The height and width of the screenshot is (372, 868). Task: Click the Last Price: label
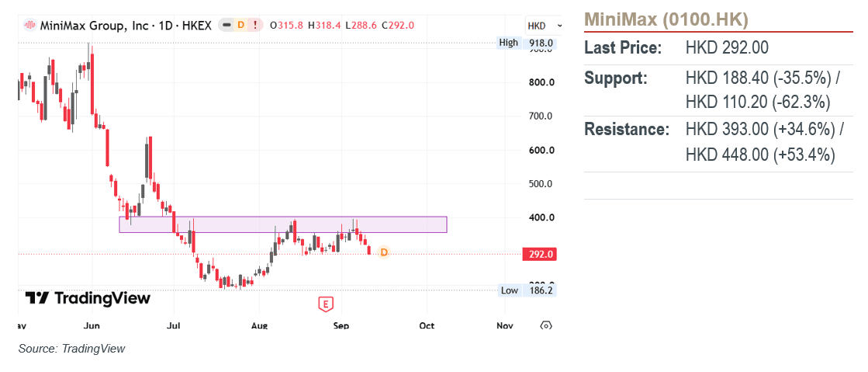coord(624,48)
